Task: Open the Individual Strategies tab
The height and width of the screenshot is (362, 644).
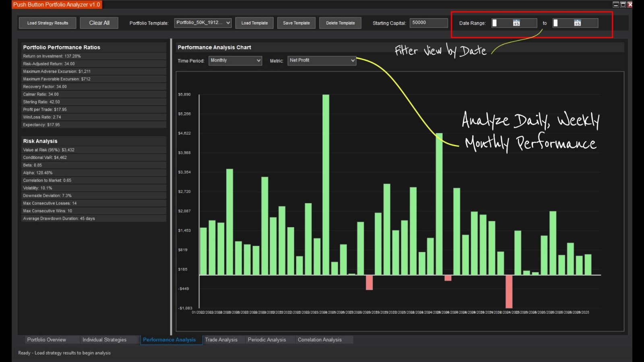Action: coord(104,340)
